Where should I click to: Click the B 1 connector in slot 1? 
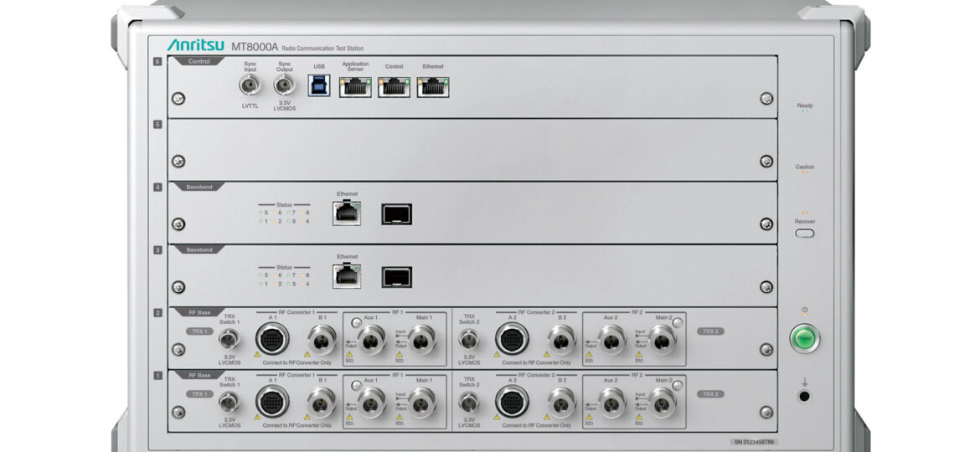322,403
